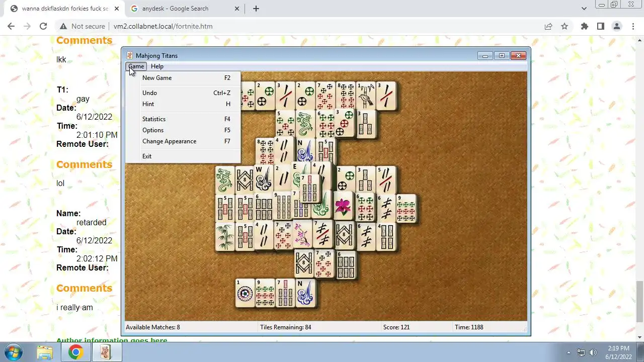Click Hint in the Game menu
The width and height of the screenshot is (644, 362).
pos(183,104)
